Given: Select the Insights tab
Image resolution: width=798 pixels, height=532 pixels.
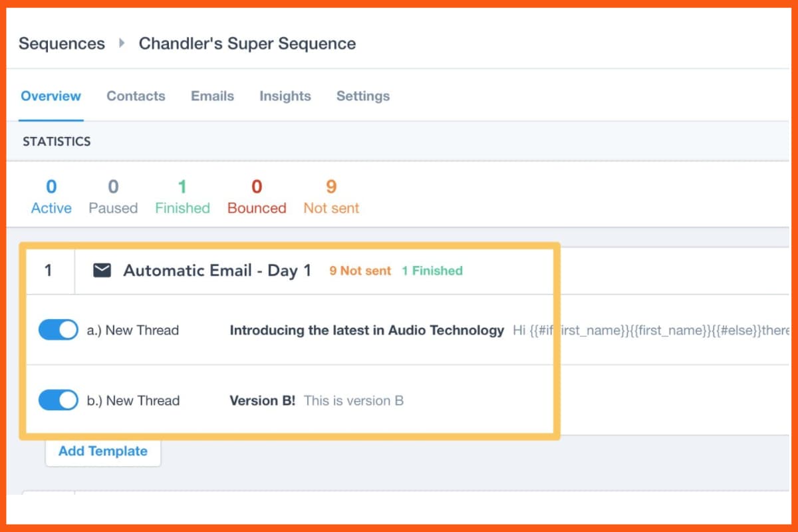Looking at the screenshot, I should coord(285,96).
